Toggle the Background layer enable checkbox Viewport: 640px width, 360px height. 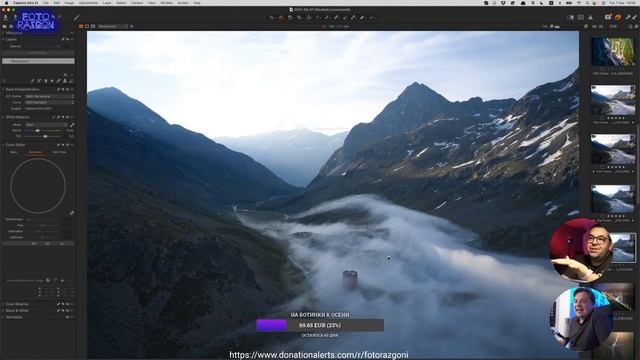click(6, 61)
